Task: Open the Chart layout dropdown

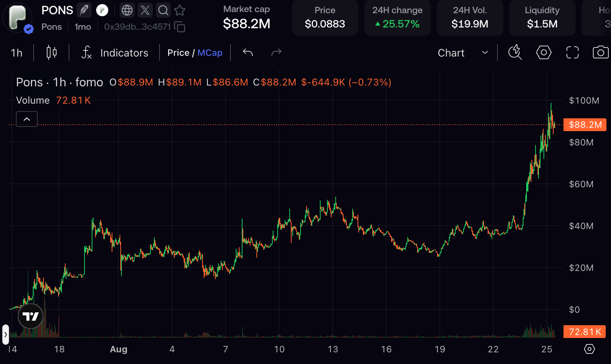Action: pyautogui.click(x=463, y=53)
